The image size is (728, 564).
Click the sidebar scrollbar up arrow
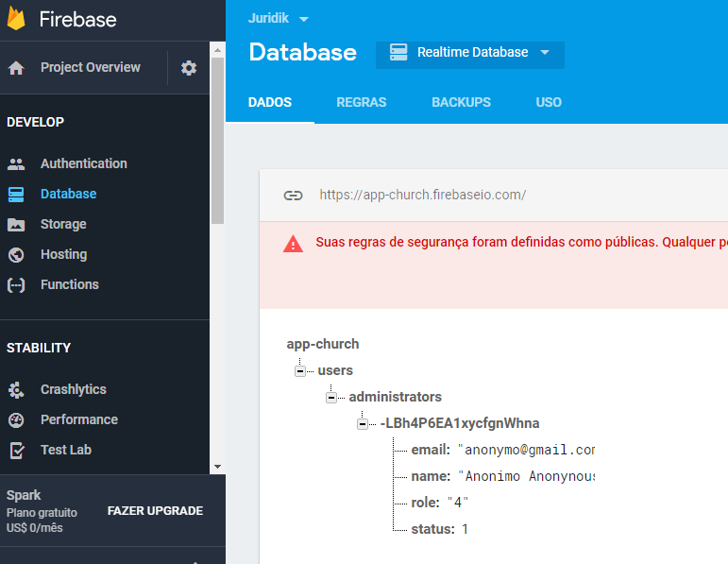[217, 50]
